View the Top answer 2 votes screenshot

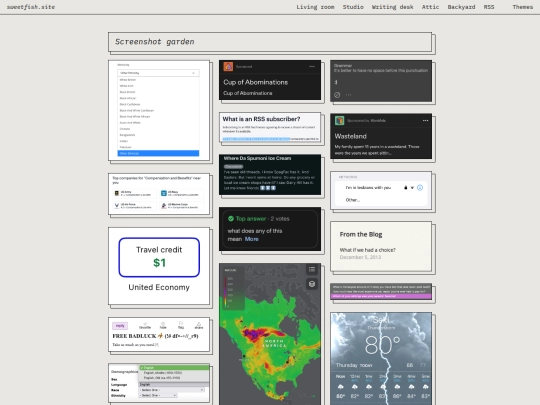[270, 229]
